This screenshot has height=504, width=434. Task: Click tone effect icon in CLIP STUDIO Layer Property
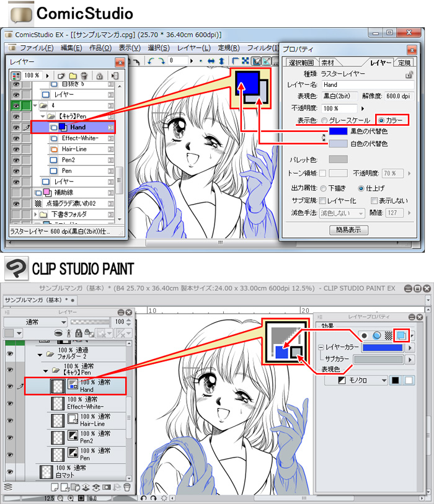tap(389, 335)
